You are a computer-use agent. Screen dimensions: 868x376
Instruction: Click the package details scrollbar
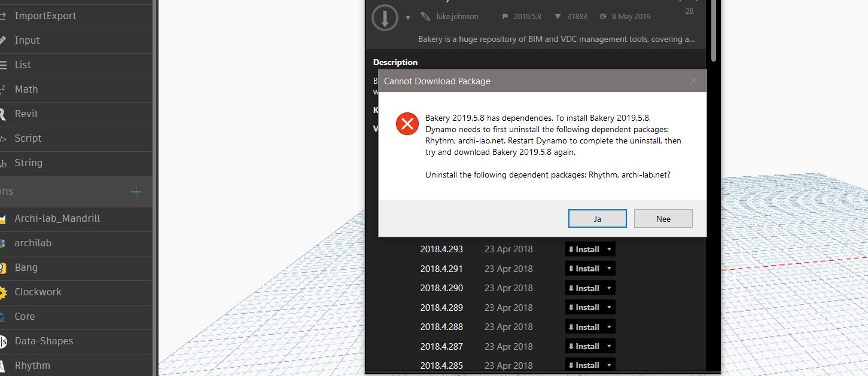click(714, 30)
